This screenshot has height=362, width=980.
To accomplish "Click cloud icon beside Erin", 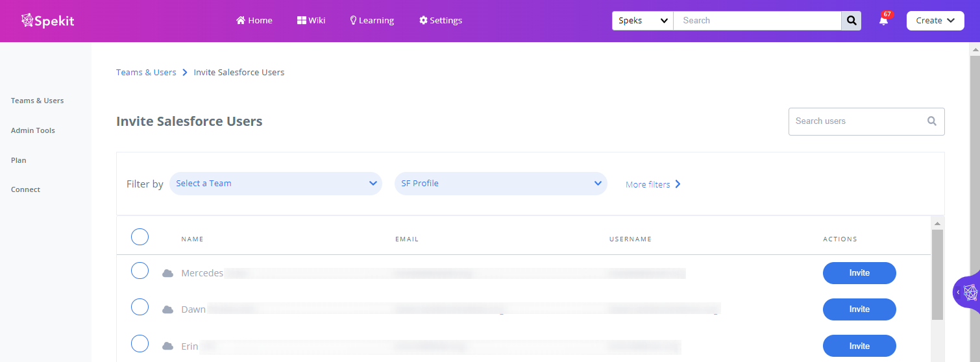I will [x=167, y=346].
